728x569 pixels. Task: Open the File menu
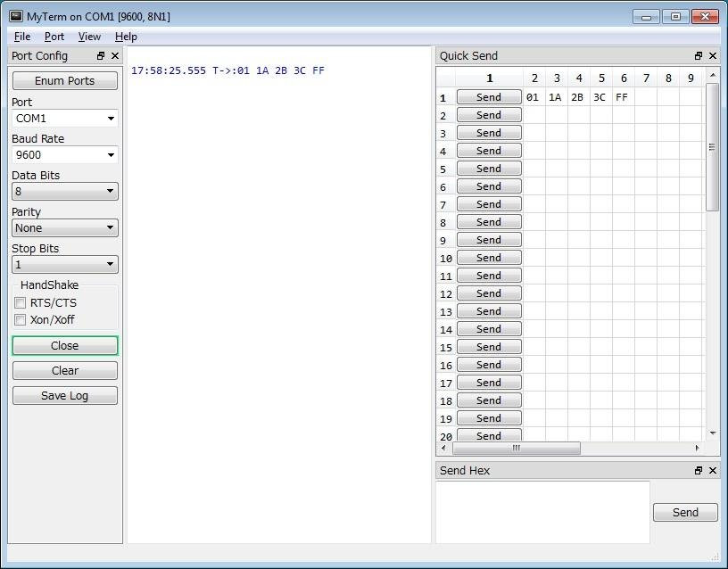(22, 37)
